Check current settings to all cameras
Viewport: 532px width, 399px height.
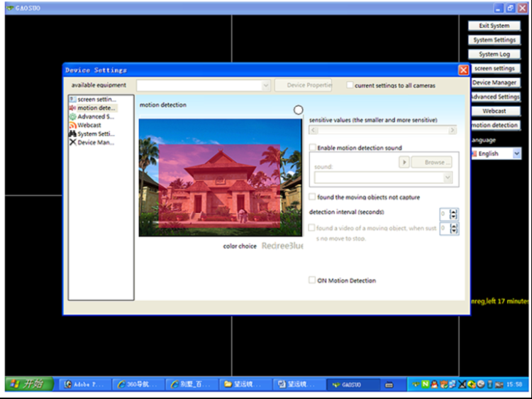pos(350,85)
